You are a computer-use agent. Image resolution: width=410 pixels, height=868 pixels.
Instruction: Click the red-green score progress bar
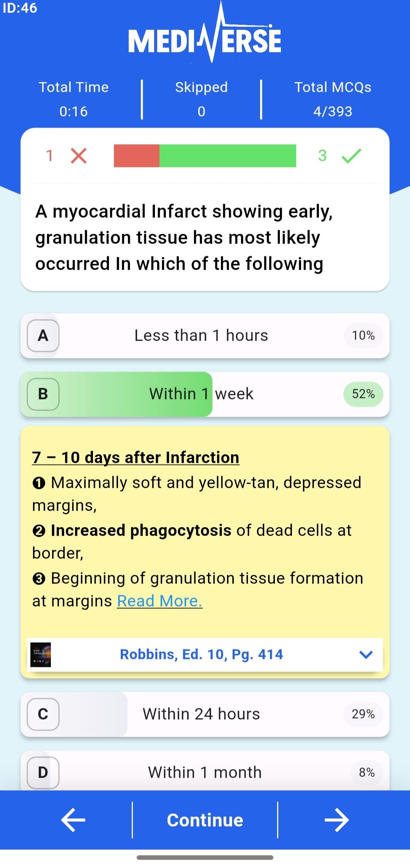click(205, 156)
